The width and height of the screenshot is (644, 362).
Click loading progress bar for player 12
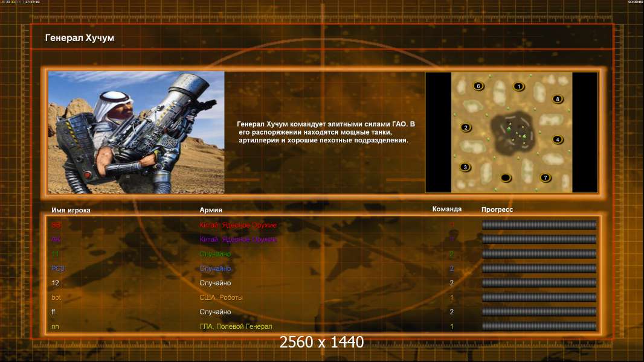click(539, 283)
